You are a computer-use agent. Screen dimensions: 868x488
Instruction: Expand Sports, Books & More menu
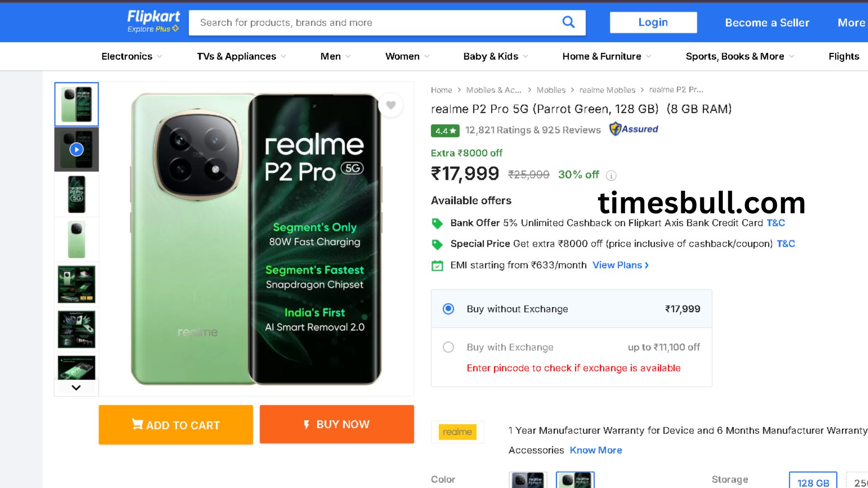pyautogui.click(x=740, y=56)
